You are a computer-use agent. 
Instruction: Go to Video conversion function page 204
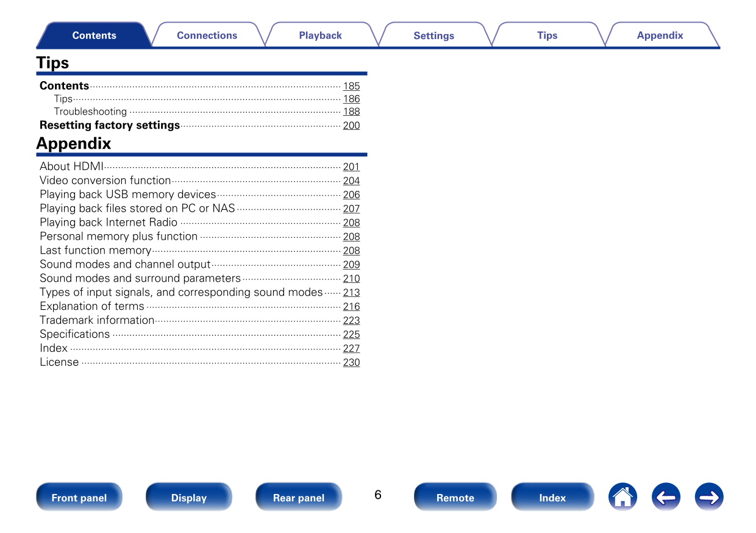point(351,181)
